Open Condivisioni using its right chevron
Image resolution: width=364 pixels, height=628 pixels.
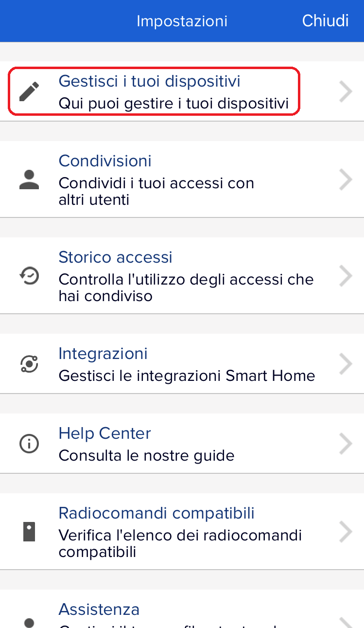click(x=345, y=179)
